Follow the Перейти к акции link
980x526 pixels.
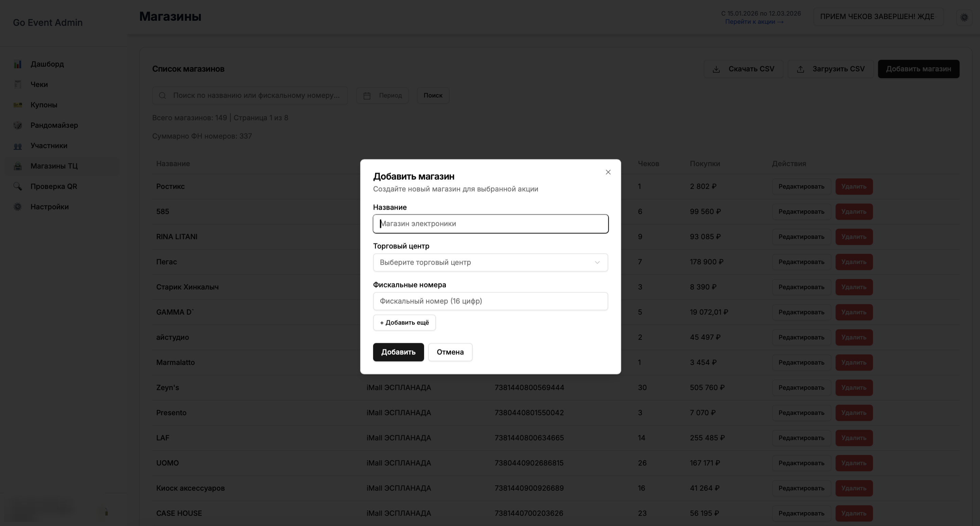click(754, 22)
